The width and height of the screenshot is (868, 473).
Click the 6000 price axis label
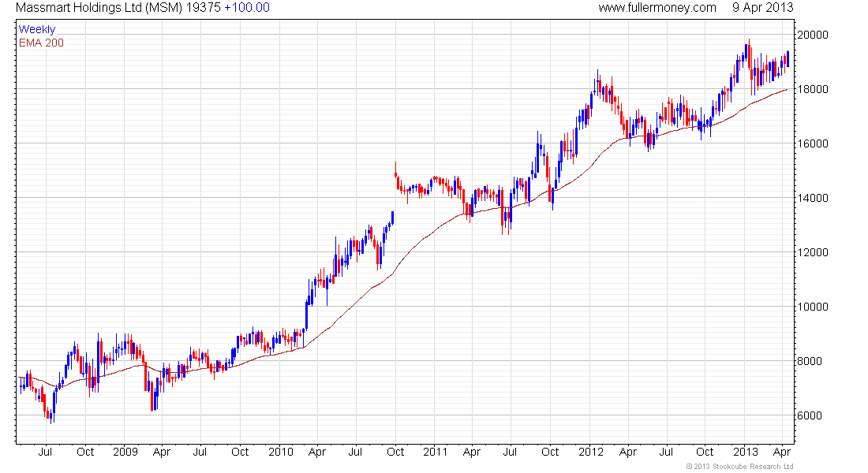click(810, 415)
